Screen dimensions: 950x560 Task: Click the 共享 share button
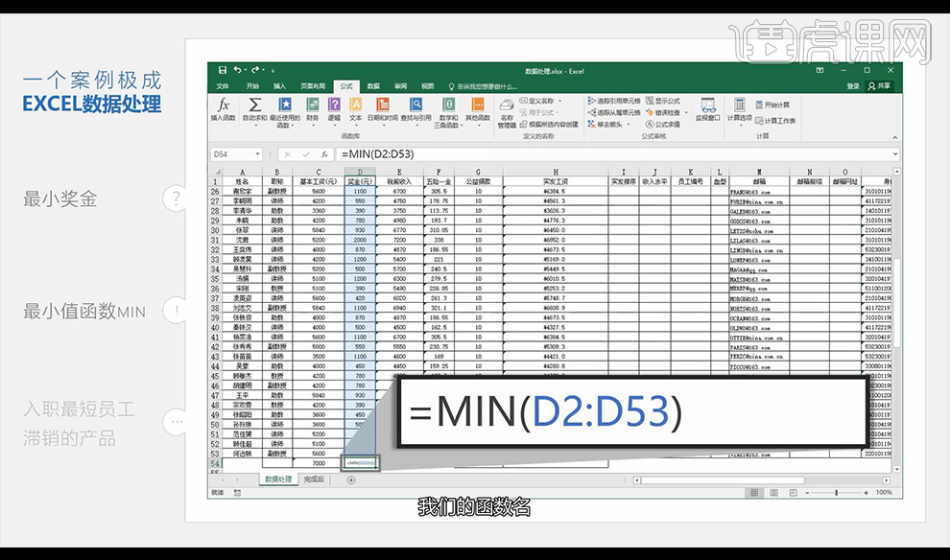coord(878,86)
